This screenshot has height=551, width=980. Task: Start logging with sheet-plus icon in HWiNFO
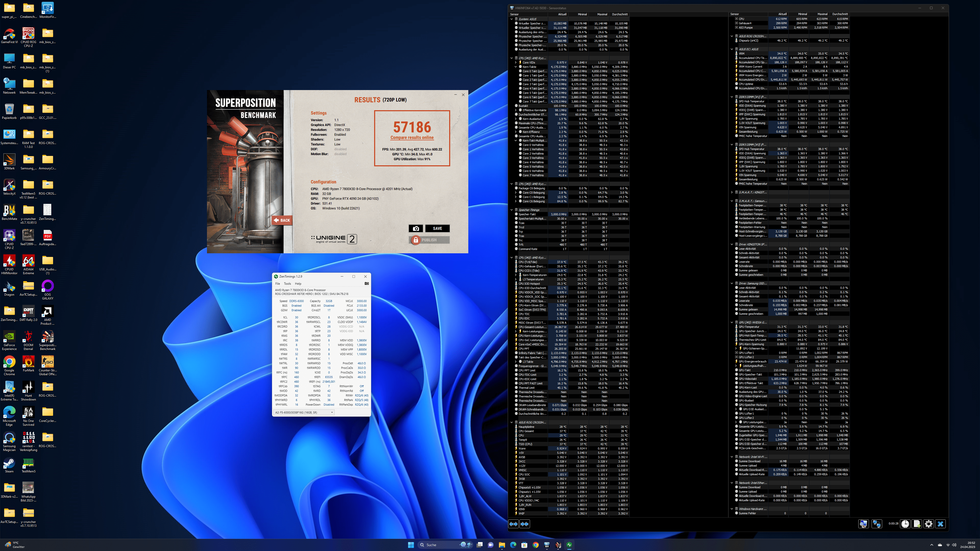tap(917, 524)
